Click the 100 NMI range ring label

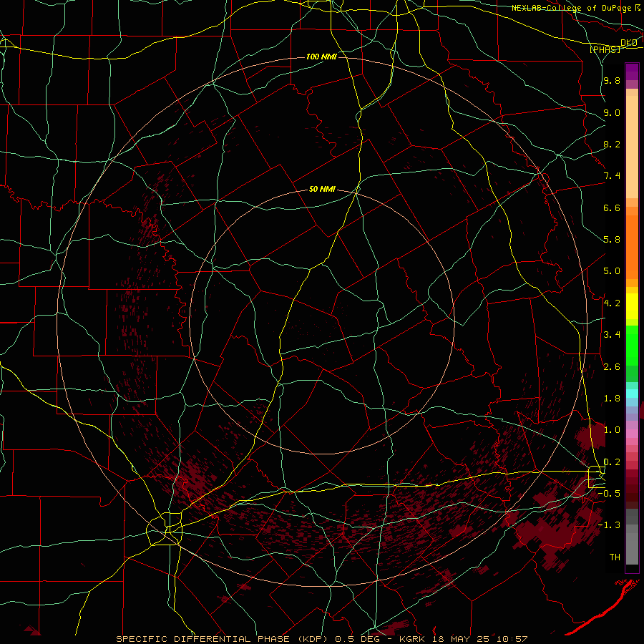click(x=321, y=57)
